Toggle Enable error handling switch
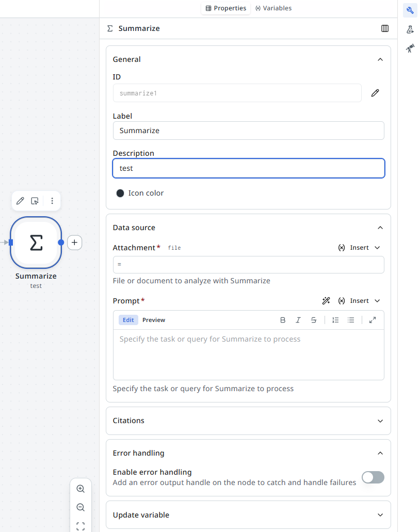Image resolution: width=420 pixels, height=532 pixels. (x=373, y=477)
